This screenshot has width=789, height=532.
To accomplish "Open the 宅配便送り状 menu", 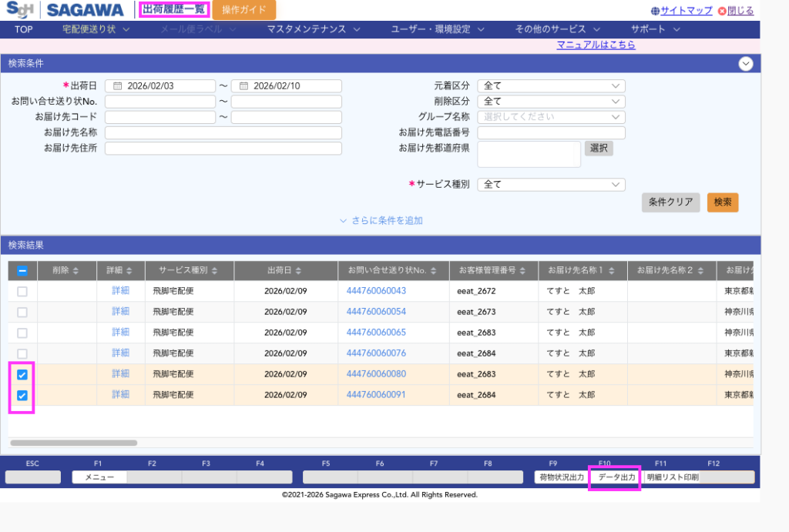I will [x=96, y=29].
